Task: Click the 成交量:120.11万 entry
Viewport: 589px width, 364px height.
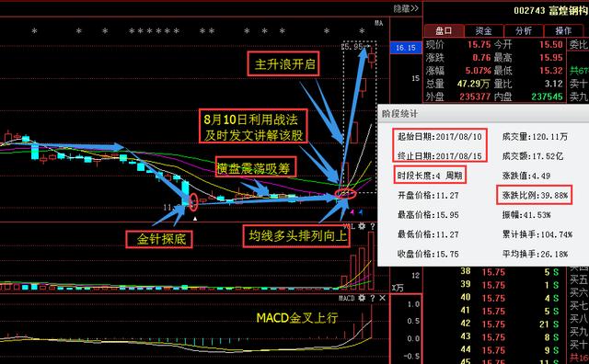Action: pos(535,137)
